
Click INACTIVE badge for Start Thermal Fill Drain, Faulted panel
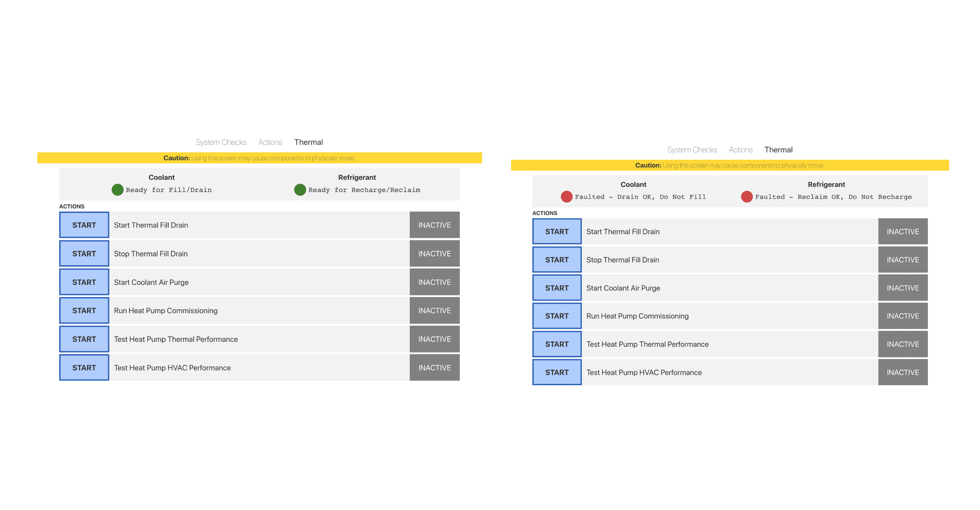point(902,232)
